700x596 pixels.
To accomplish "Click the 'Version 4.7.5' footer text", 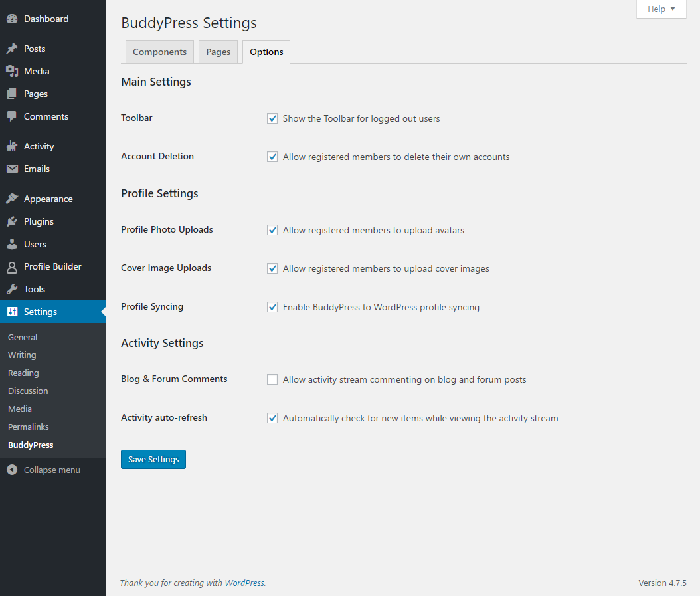I will pyautogui.click(x=662, y=583).
